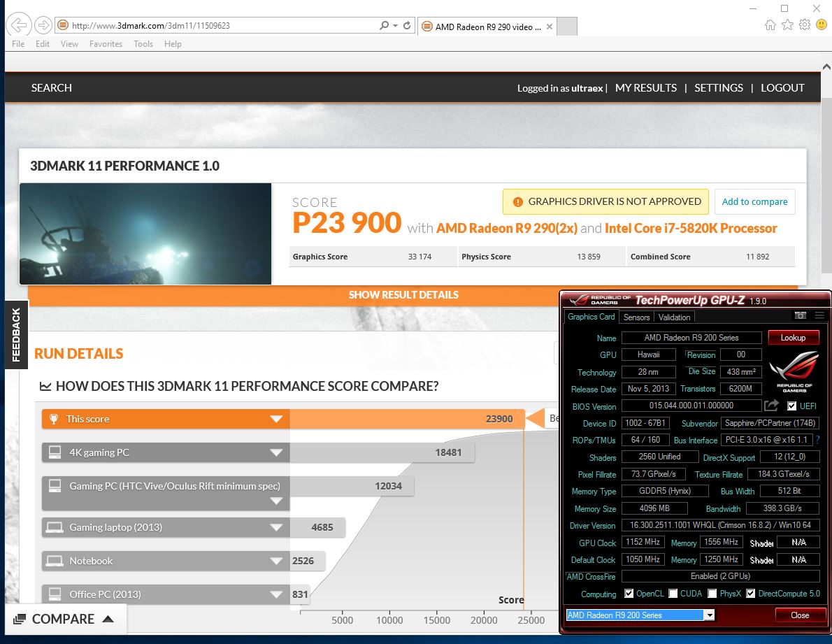Image resolution: width=832 pixels, height=644 pixels.
Task: Open the browser home icon
Action: click(x=770, y=25)
